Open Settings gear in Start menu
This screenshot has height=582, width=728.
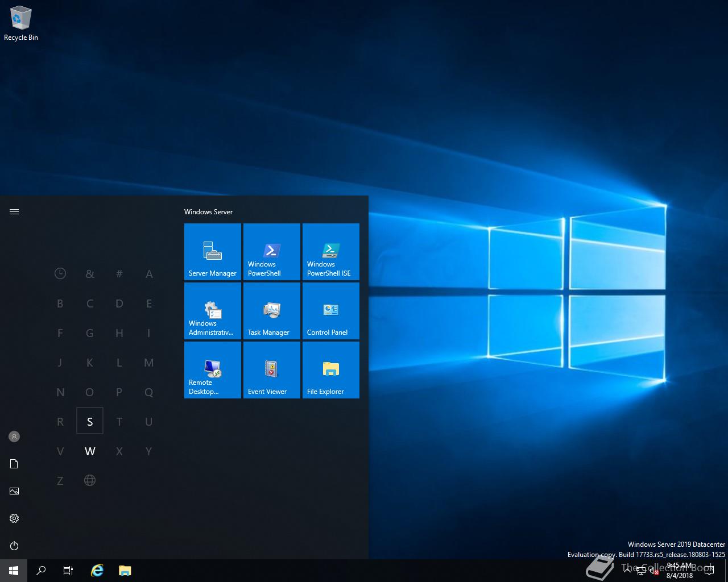14,518
